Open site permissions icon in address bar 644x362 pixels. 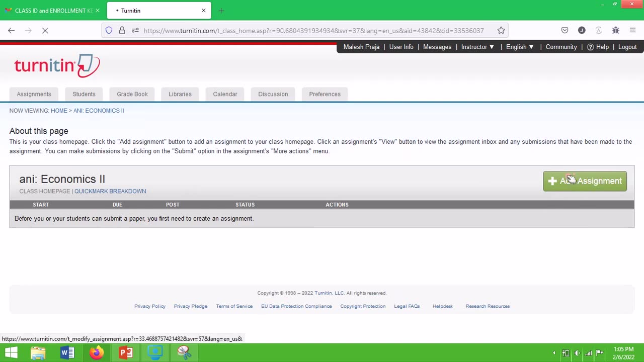[x=135, y=31]
